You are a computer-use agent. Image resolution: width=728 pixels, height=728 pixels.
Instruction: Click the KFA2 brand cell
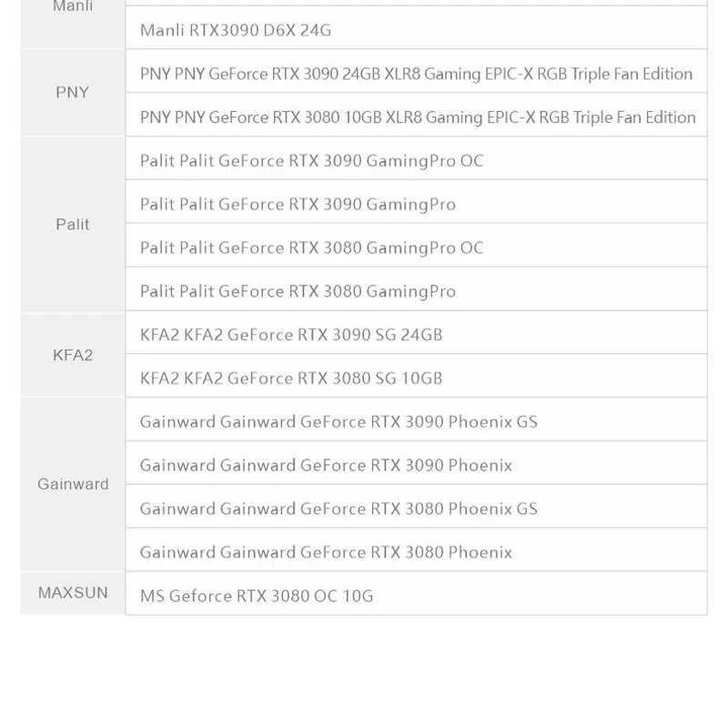73,355
